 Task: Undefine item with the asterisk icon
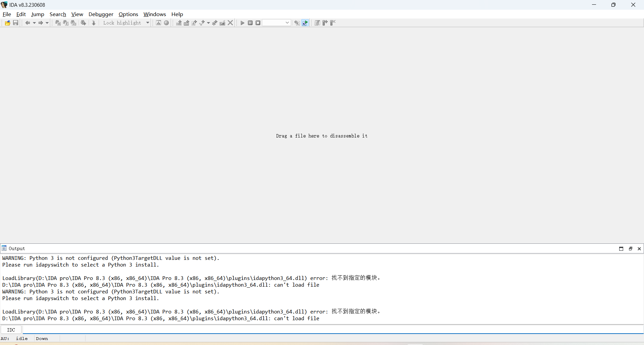coord(215,22)
